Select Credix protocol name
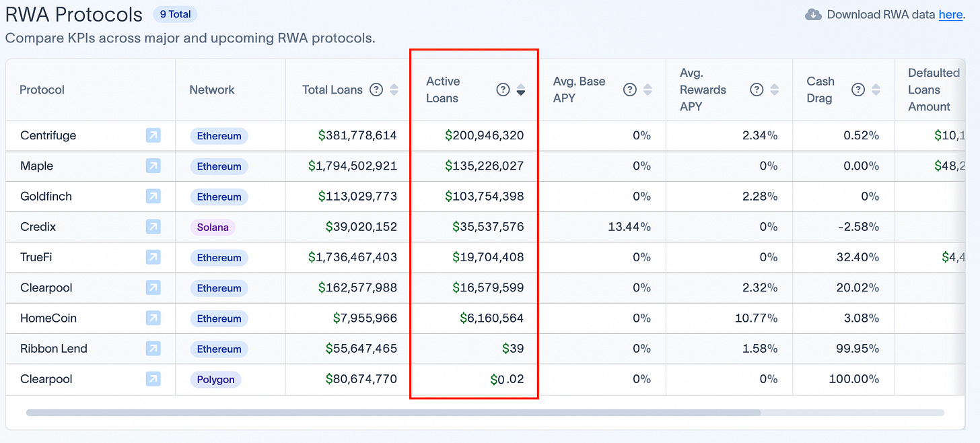Image resolution: width=980 pixels, height=443 pixels. pyautogui.click(x=38, y=227)
